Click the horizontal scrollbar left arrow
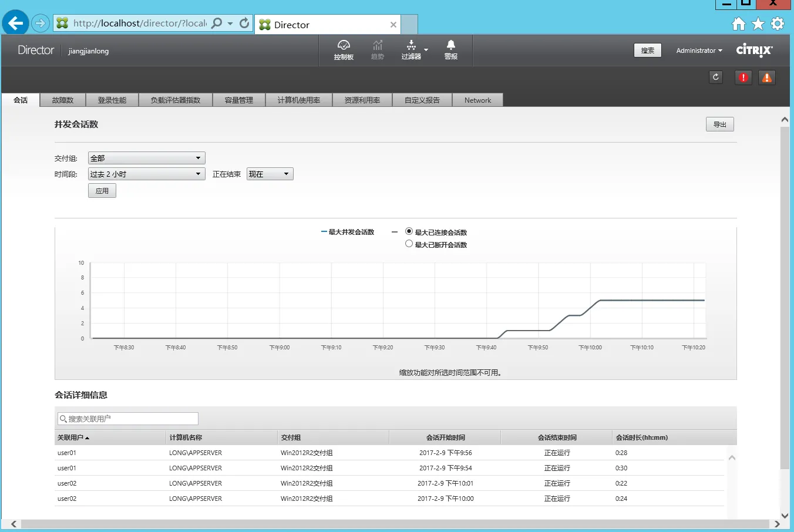The height and width of the screenshot is (532, 794). pyautogui.click(x=14, y=524)
